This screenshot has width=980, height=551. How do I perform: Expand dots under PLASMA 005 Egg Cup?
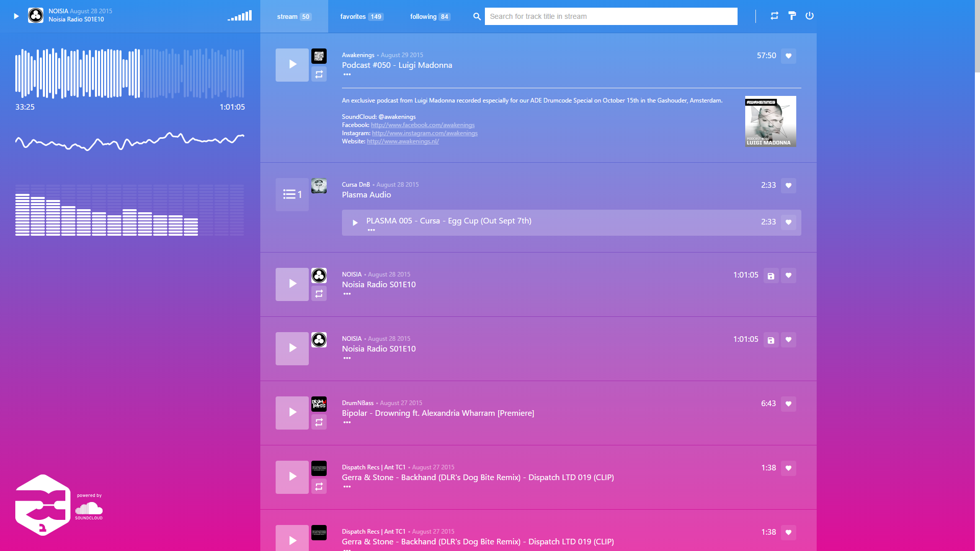371,230
